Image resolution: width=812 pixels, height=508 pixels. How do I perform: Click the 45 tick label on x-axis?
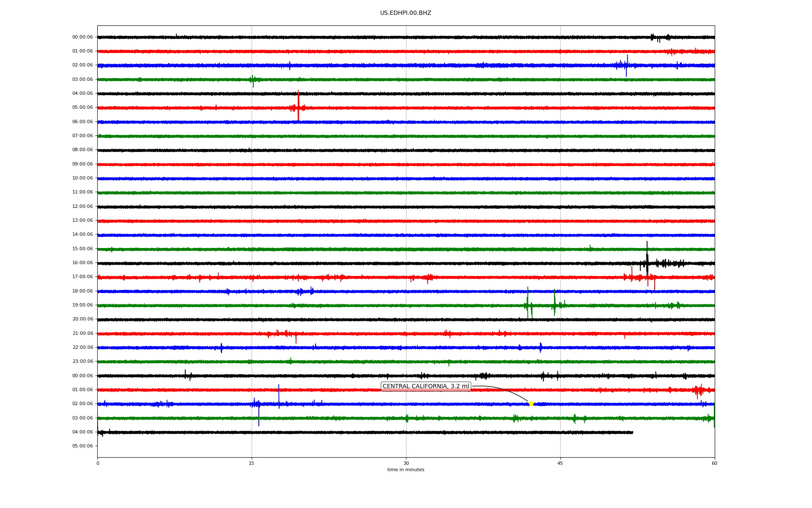[560, 464]
